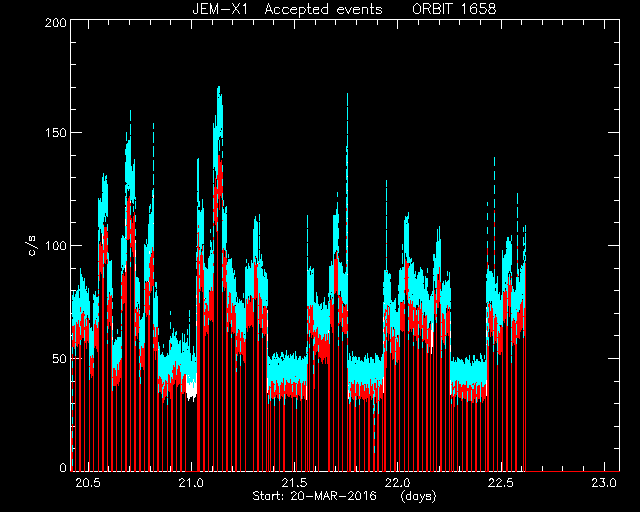Click the 21.5 x-axis tick label

[x=295, y=483]
